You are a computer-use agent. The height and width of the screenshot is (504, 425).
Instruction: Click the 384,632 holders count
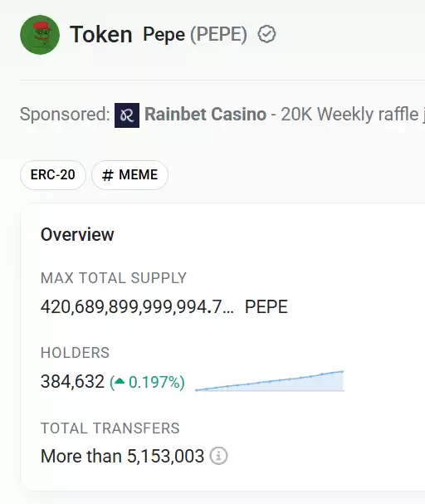coord(72,382)
